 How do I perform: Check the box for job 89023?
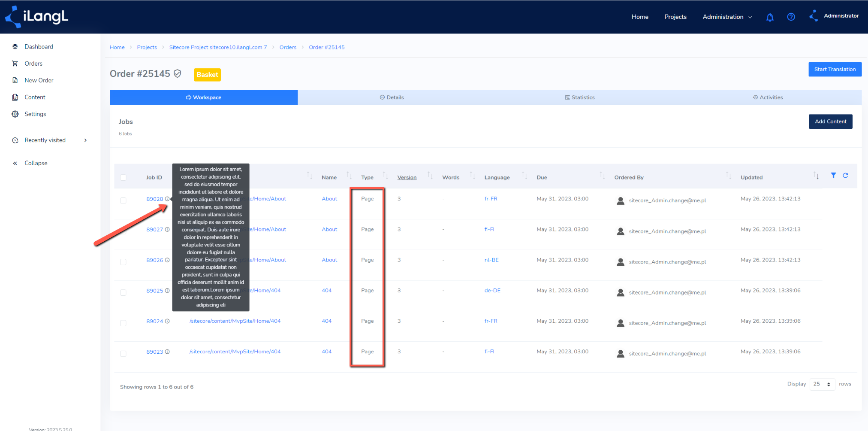click(x=123, y=354)
